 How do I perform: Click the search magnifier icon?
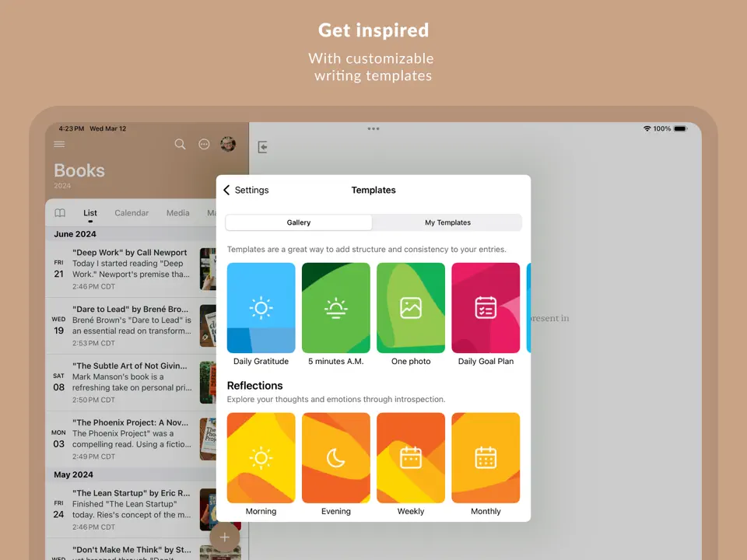tap(180, 145)
